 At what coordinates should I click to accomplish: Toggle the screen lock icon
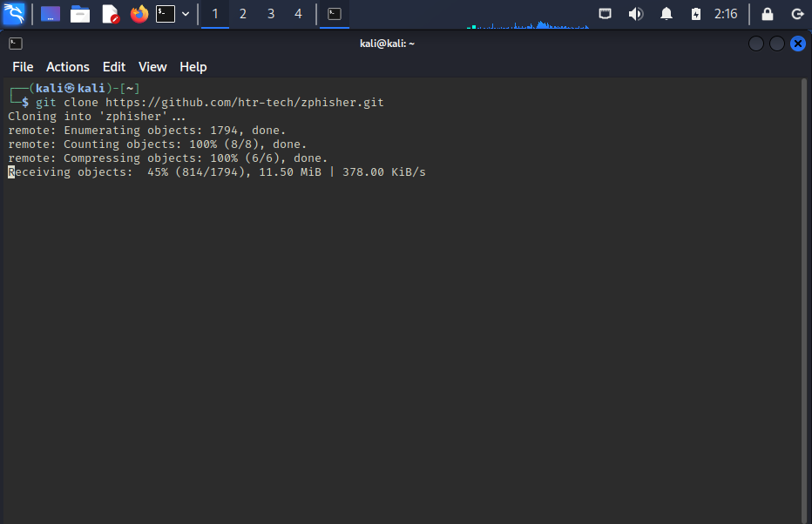click(x=767, y=14)
